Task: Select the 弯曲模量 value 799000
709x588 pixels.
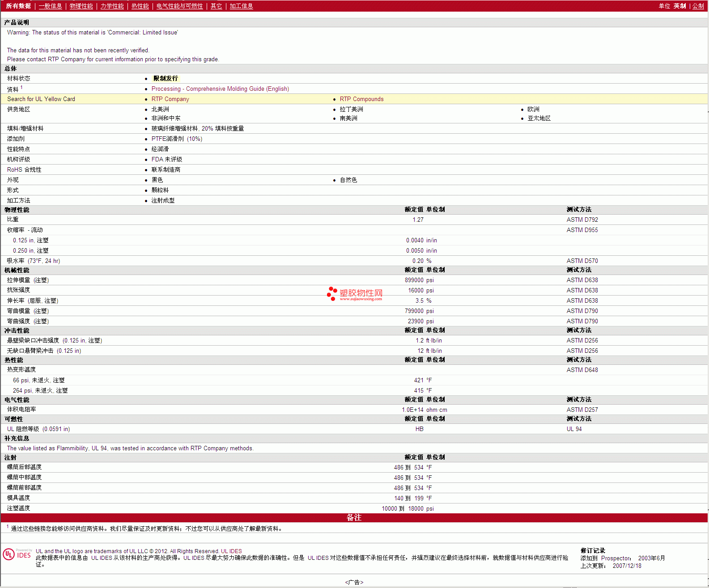Action: (414, 311)
